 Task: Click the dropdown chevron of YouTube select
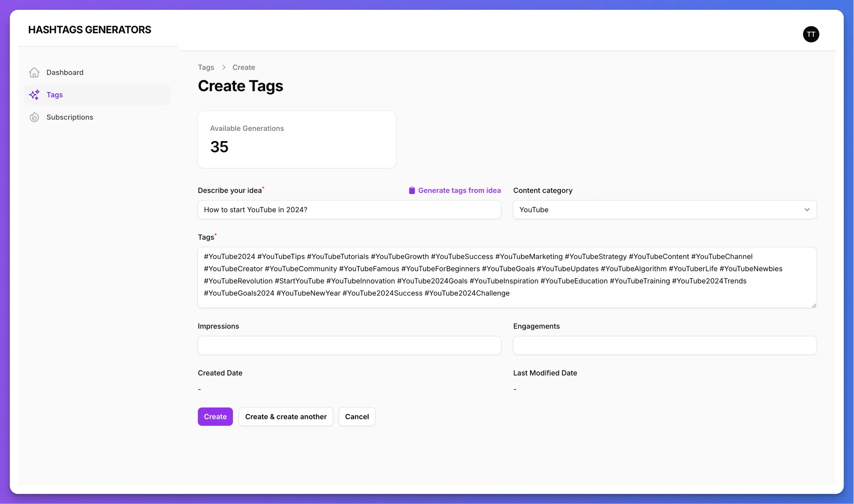pos(807,209)
